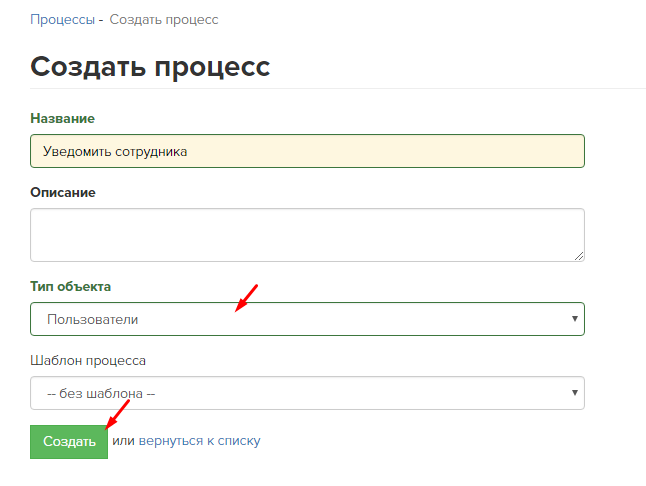Click the red arrow above Пользователи dropdown
646x486 pixels.
coord(246,298)
